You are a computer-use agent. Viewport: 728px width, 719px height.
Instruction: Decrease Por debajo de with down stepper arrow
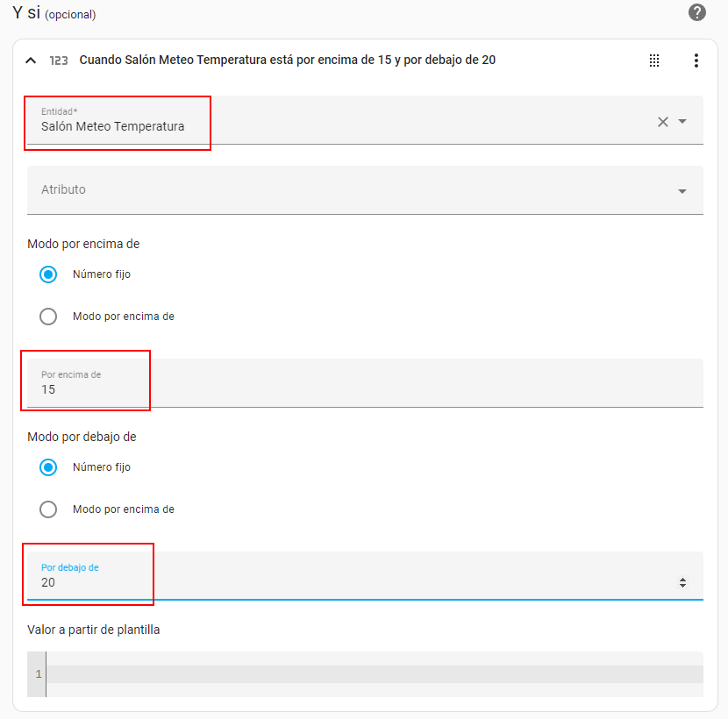point(683,586)
